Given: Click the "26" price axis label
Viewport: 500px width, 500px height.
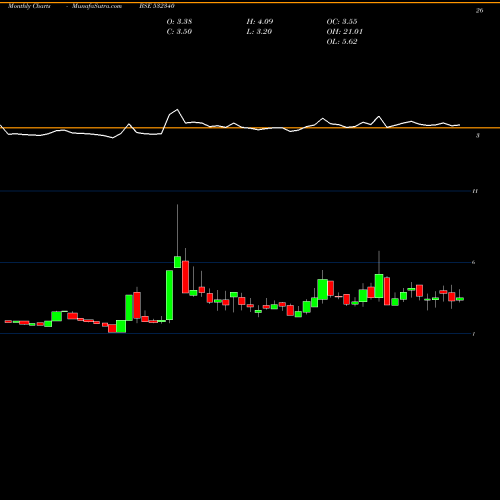Looking at the screenshot, I should (x=479, y=11).
